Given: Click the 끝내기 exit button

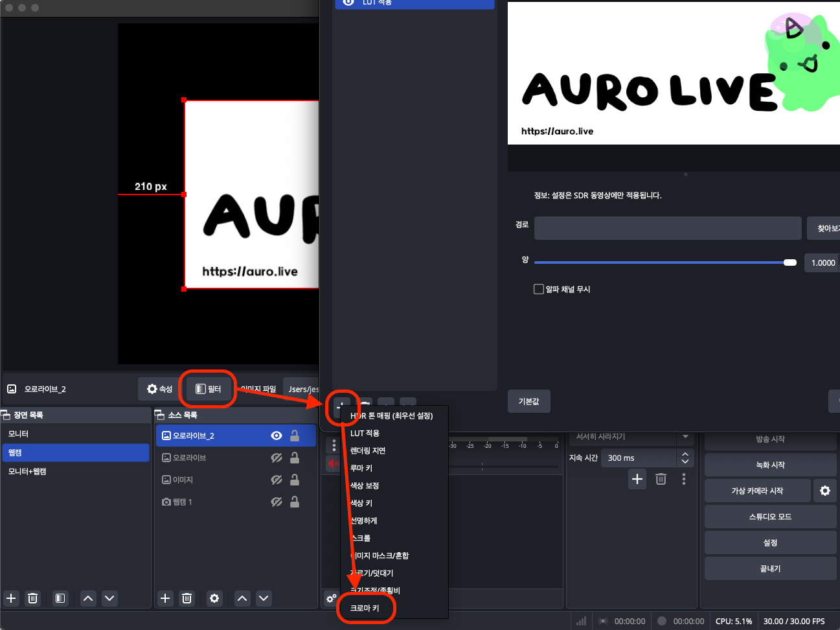Looking at the screenshot, I should point(771,568).
